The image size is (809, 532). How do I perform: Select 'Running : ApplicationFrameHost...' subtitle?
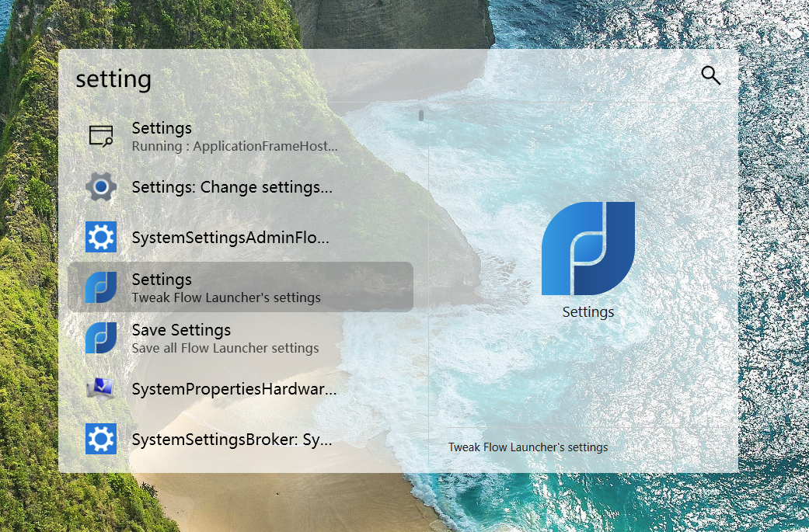point(235,147)
